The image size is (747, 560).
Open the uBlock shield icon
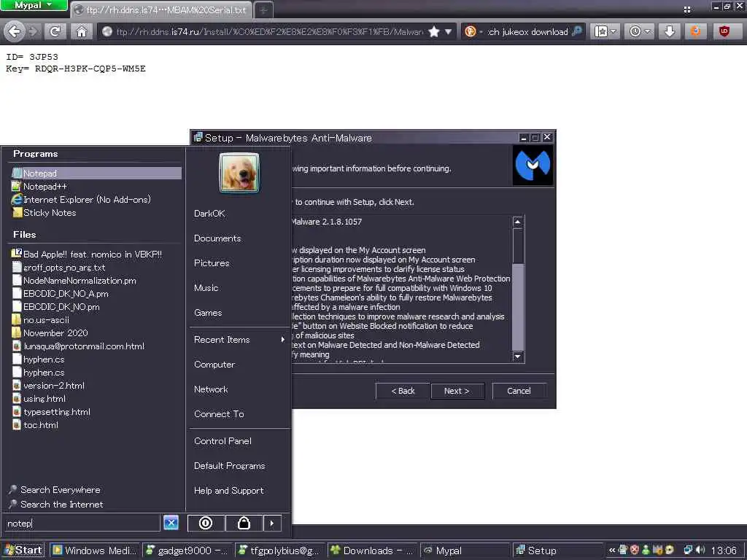coord(724,31)
